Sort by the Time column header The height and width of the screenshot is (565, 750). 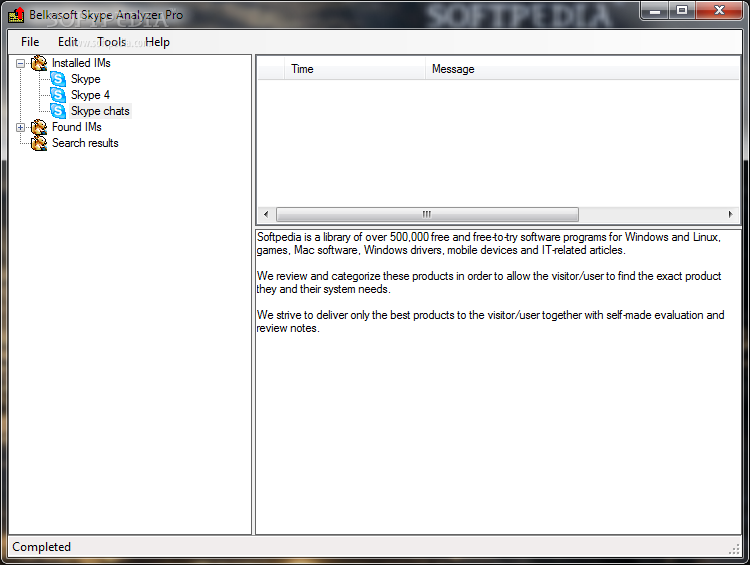click(355, 69)
